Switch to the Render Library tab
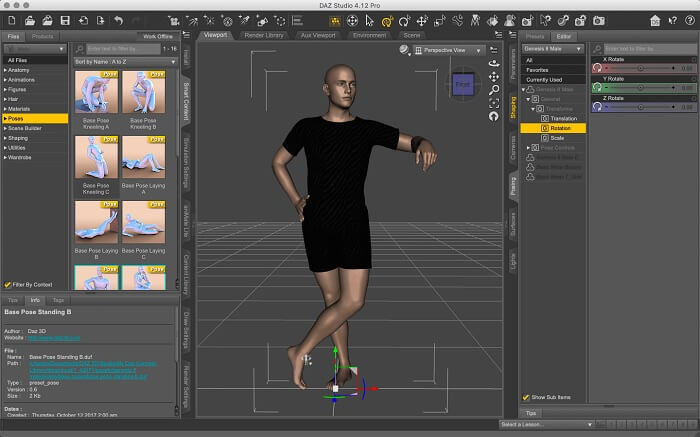 click(x=264, y=35)
